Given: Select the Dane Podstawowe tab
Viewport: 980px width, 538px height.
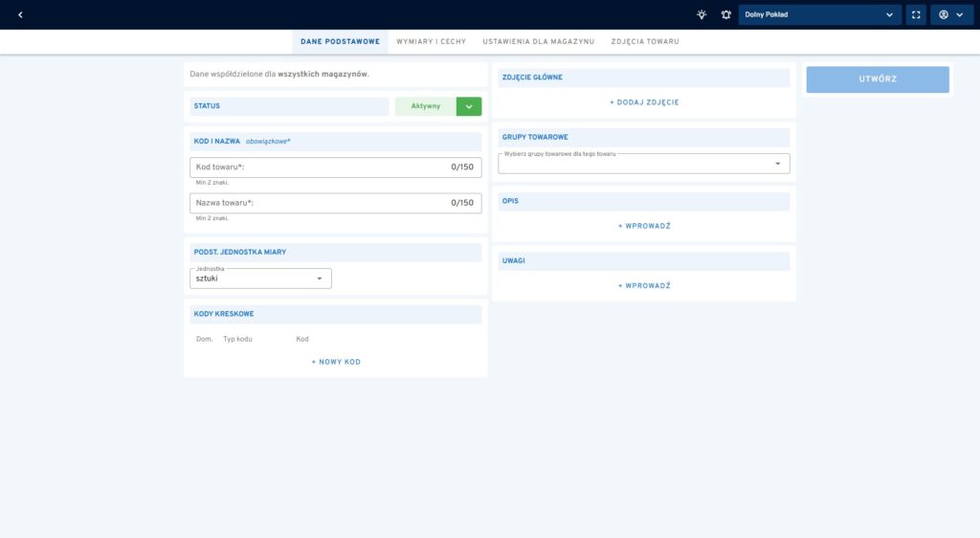Looking at the screenshot, I should tap(340, 42).
